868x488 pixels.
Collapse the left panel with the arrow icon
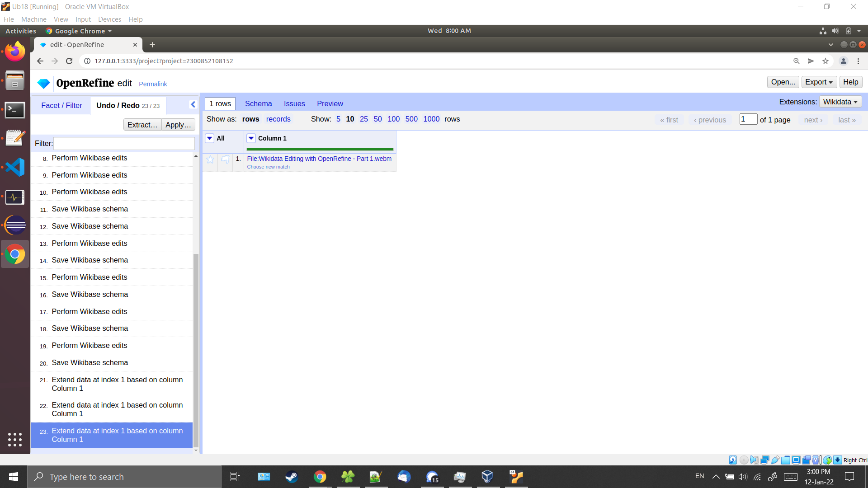tap(193, 104)
